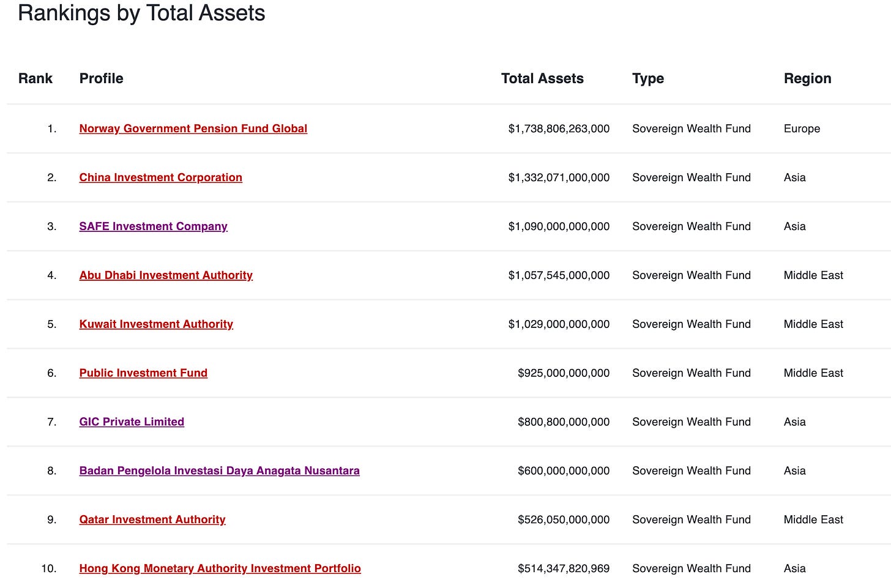The height and width of the screenshot is (588, 891).
Task: Click Sovereign Wealth Fund in SAFE Investment row
Action: 692,226
